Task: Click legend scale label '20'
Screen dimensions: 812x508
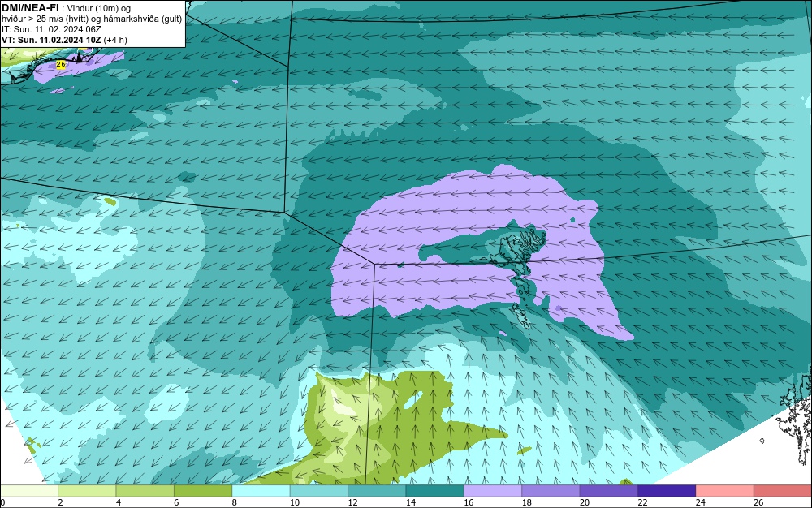Action: click(x=585, y=502)
